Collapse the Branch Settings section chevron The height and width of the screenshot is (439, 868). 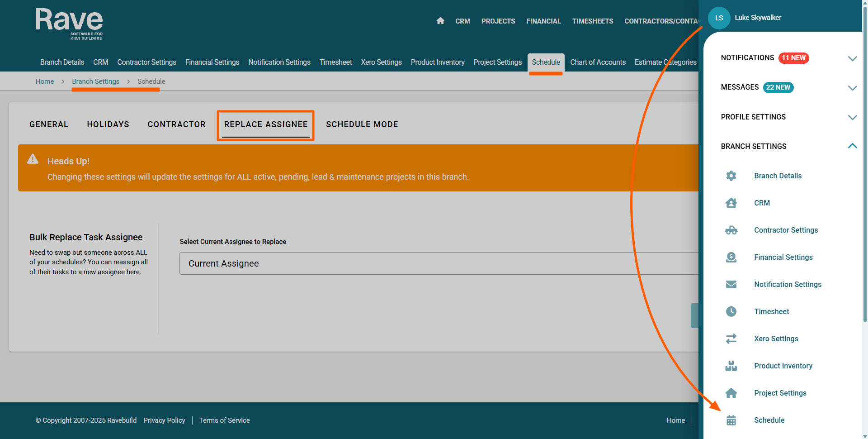tap(852, 146)
